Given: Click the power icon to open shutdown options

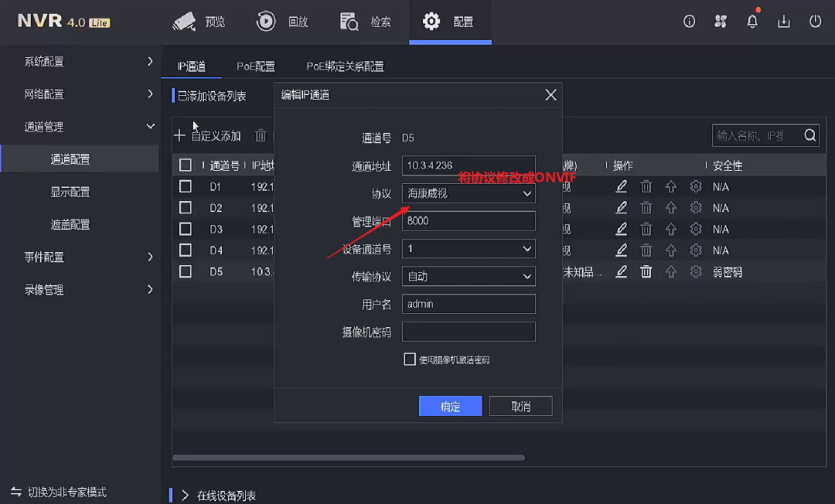Looking at the screenshot, I should (815, 22).
